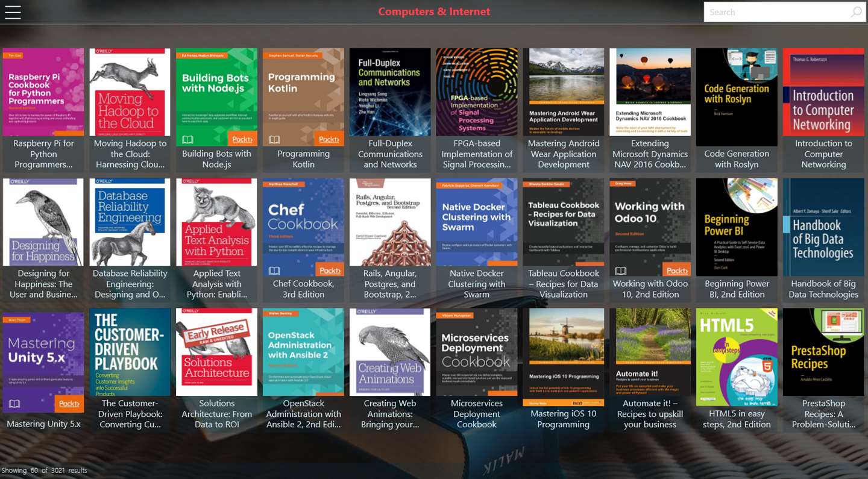Open Handbook of Big Data Technologies cover
The image size is (868, 479).
(x=823, y=227)
